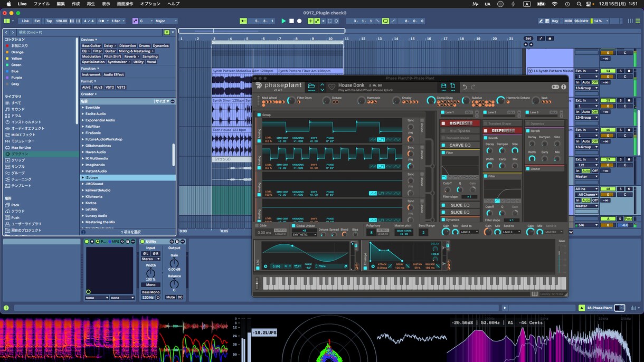
Task: Undo last change in Phase Plant
Action: pos(465,87)
